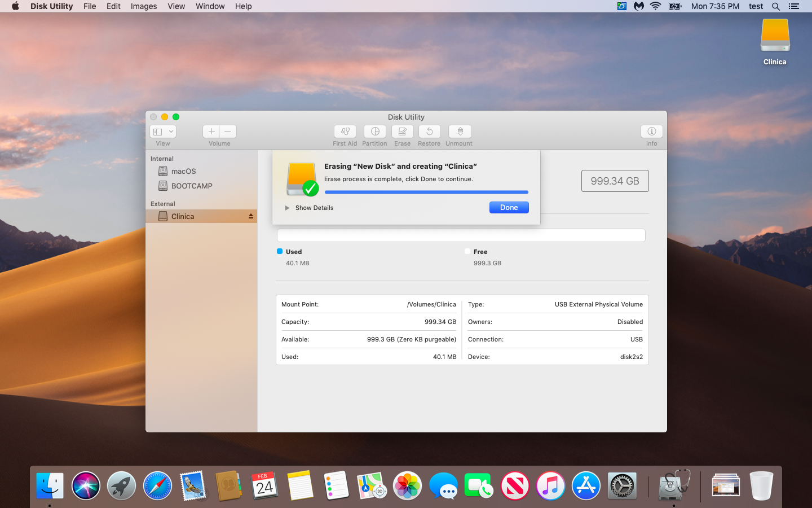Open Maps from the Dock
This screenshot has height=508, width=812.
tap(372, 486)
